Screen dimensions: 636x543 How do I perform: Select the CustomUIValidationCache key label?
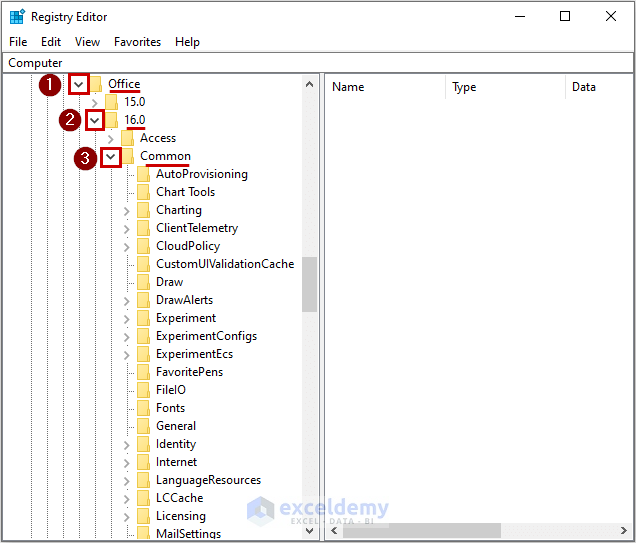tap(225, 264)
